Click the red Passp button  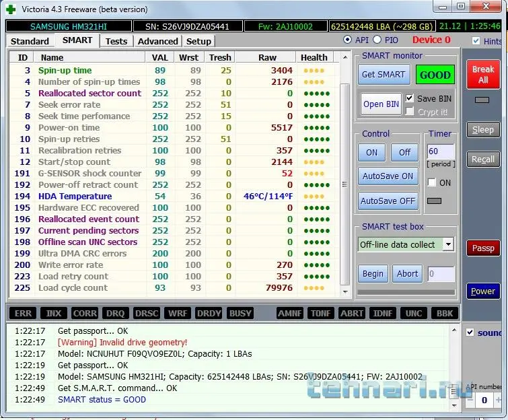pos(482,248)
